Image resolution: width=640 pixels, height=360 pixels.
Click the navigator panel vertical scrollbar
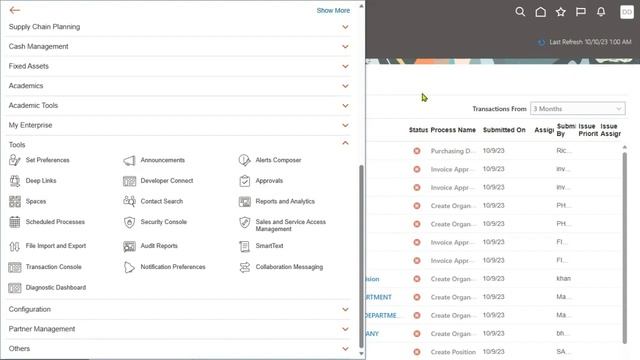coord(361,256)
